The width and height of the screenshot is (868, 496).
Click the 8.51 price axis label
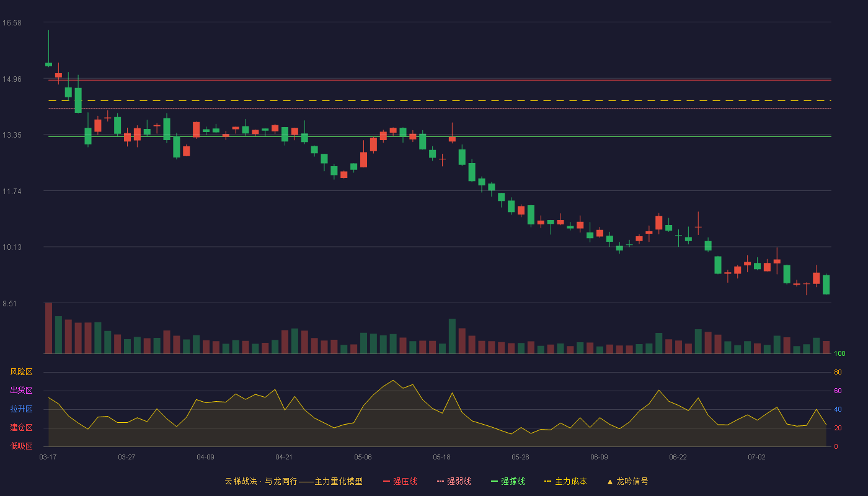10,304
